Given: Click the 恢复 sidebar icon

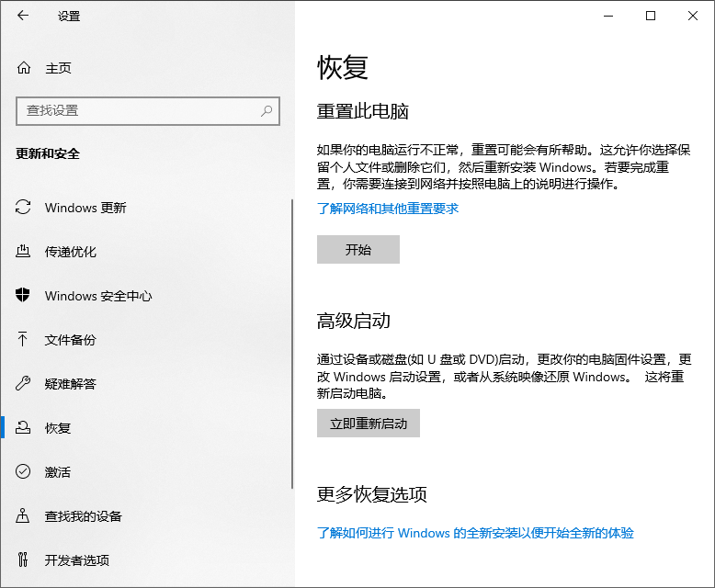Looking at the screenshot, I should click(23, 427).
